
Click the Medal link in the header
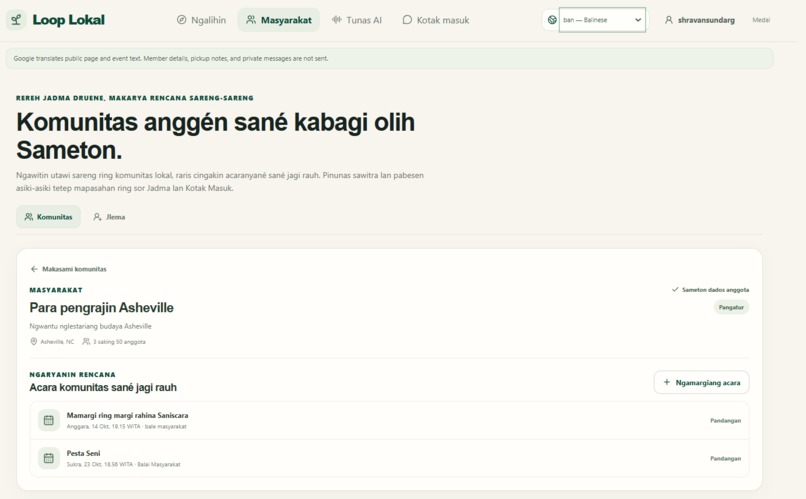(761, 20)
